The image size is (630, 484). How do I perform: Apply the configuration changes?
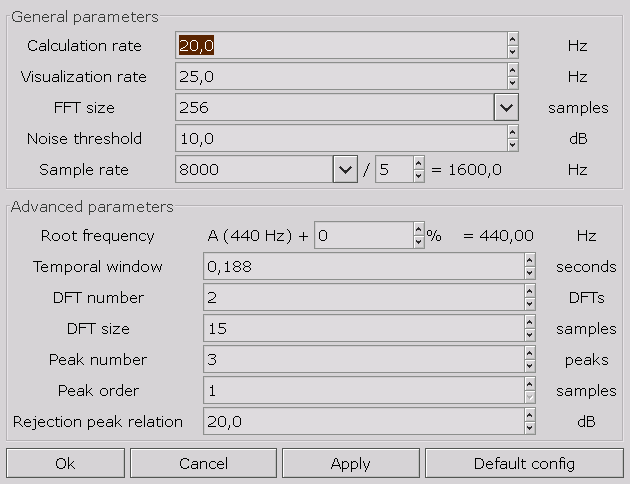[351, 463]
